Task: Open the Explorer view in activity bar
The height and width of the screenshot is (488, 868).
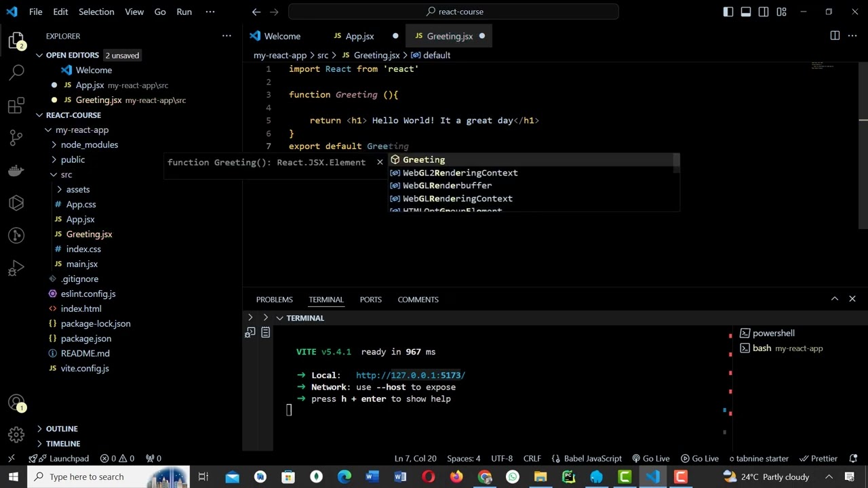Action: [16, 40]
